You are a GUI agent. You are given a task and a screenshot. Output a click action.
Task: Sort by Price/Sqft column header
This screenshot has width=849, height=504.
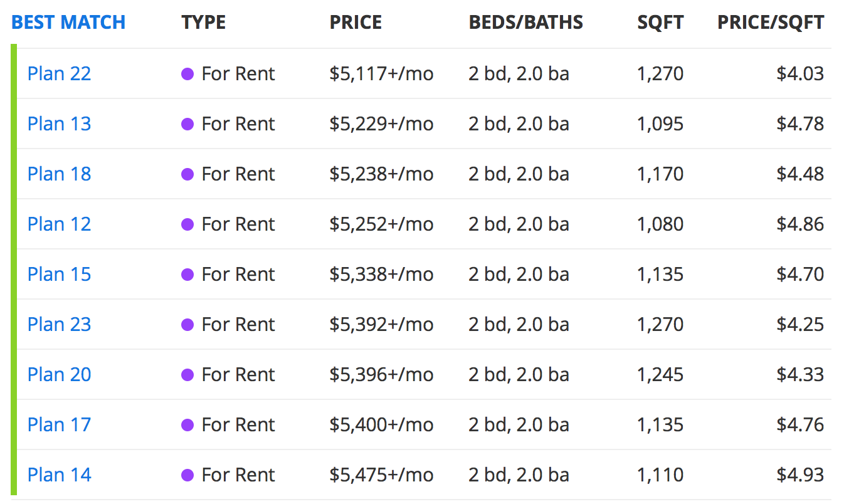coord(771,23)
